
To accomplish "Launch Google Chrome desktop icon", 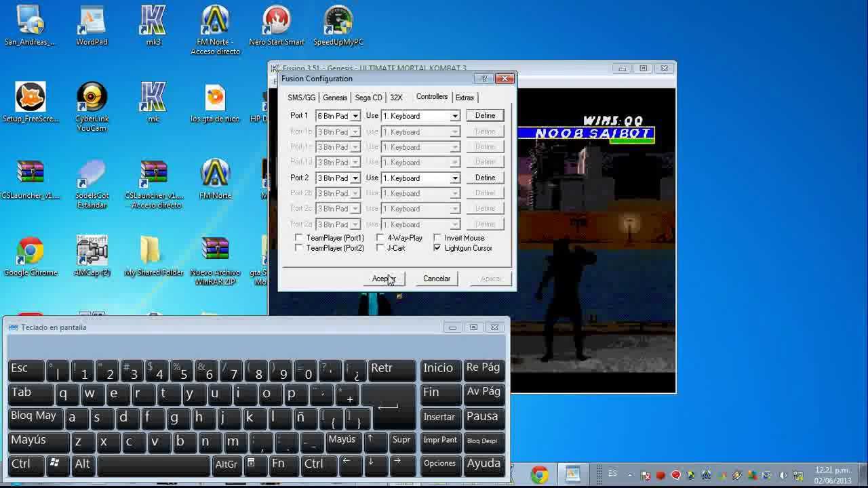I will [30, 256].
